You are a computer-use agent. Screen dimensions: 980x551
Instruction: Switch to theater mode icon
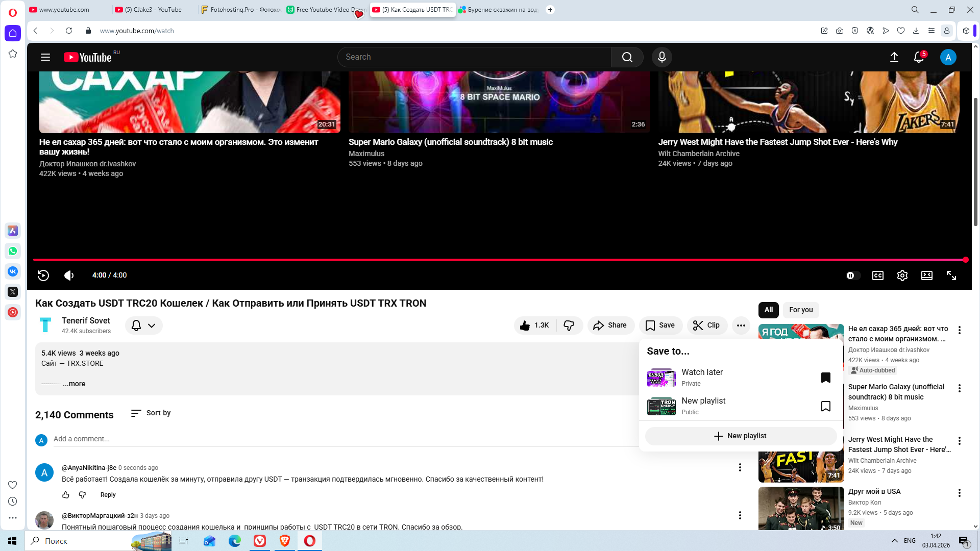tap(926, 275)
